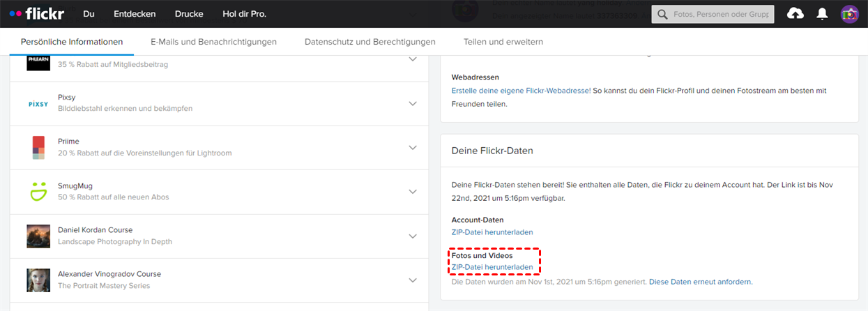
Task: Click Diese Daten erneut anfordern link
Action: pyautogui.click(x=701, y=282)
